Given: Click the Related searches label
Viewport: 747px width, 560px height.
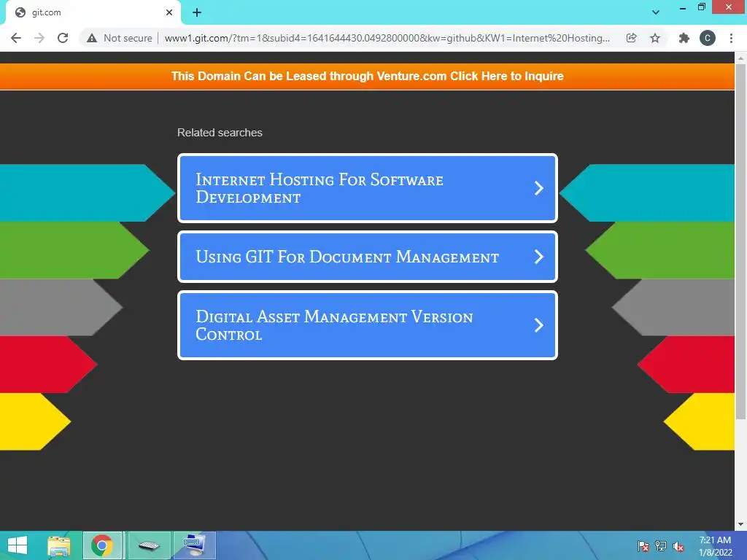Looking at the screenshot, I should pos(220,133).
